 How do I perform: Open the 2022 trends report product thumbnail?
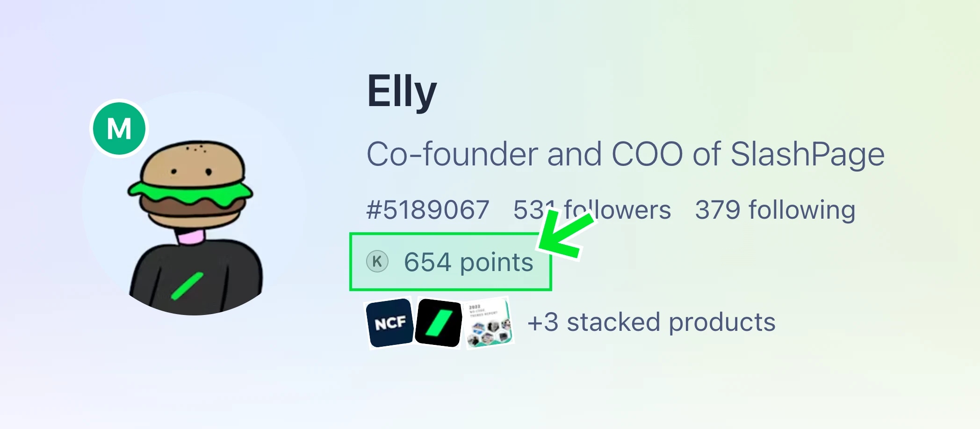[x=489, y=323]
